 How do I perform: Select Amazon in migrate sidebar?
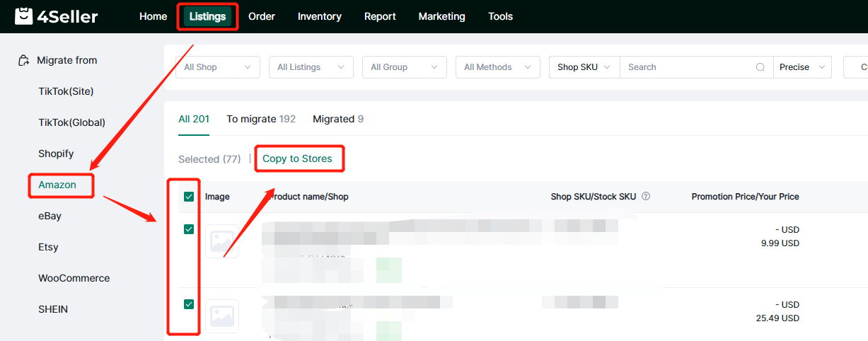[x=57, y=185]
